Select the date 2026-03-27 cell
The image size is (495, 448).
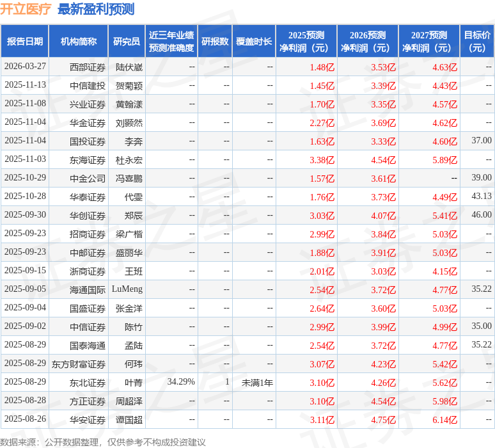25,67
